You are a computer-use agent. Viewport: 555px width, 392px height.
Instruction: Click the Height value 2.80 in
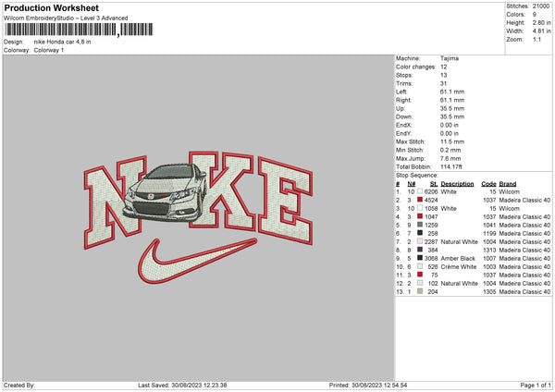click(541, 22)
